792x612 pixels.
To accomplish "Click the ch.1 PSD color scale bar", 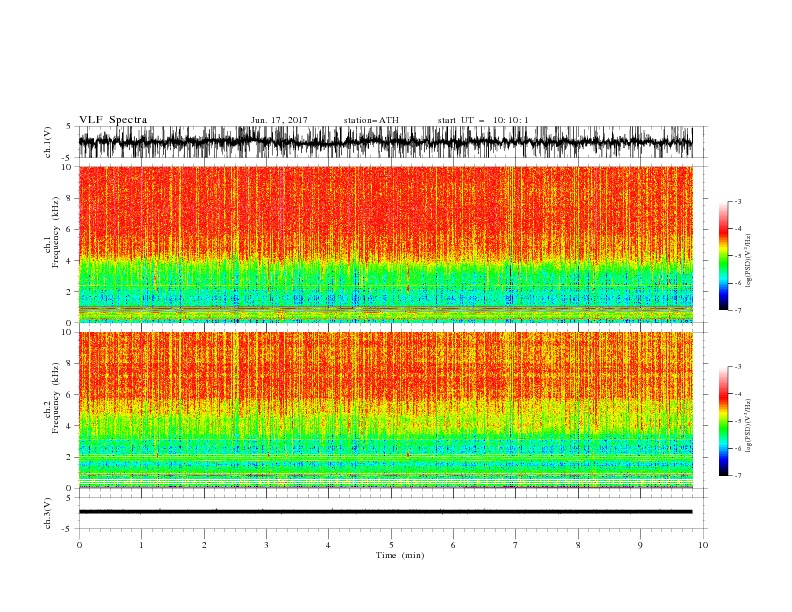I will click(723, 256).
